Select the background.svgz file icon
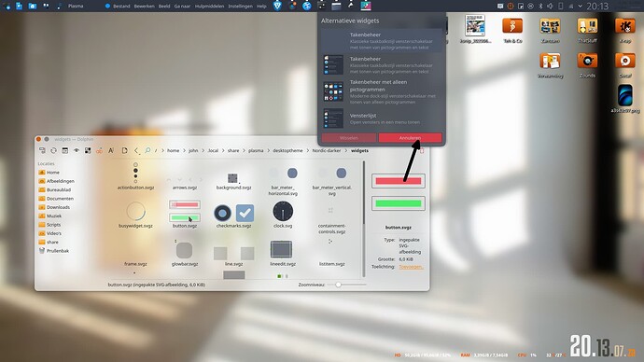This screenshot has height=362, width=644. tap(233, 177)
